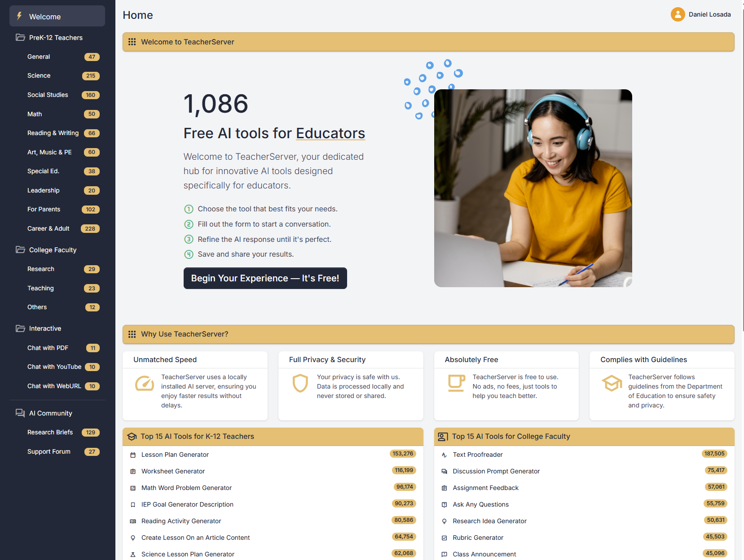Click the hero photo of woman with headphones
Image resolution: width=744 pixels, height=560 pixels.
pos(533,188)
